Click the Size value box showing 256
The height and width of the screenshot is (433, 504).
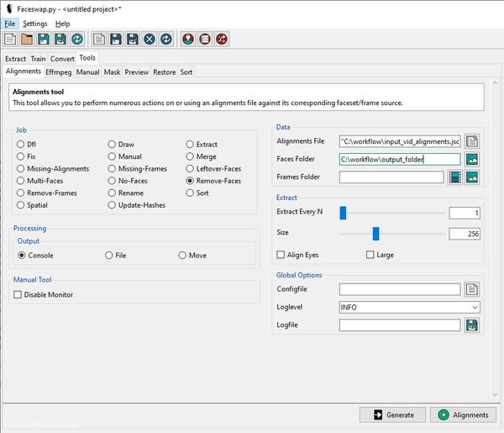click(465, 234)
